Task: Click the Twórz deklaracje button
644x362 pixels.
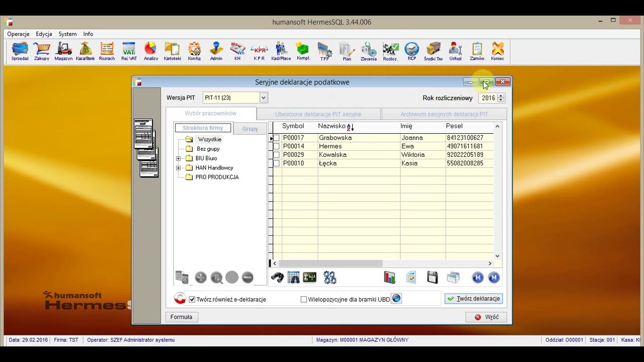Action: [473, 299]
